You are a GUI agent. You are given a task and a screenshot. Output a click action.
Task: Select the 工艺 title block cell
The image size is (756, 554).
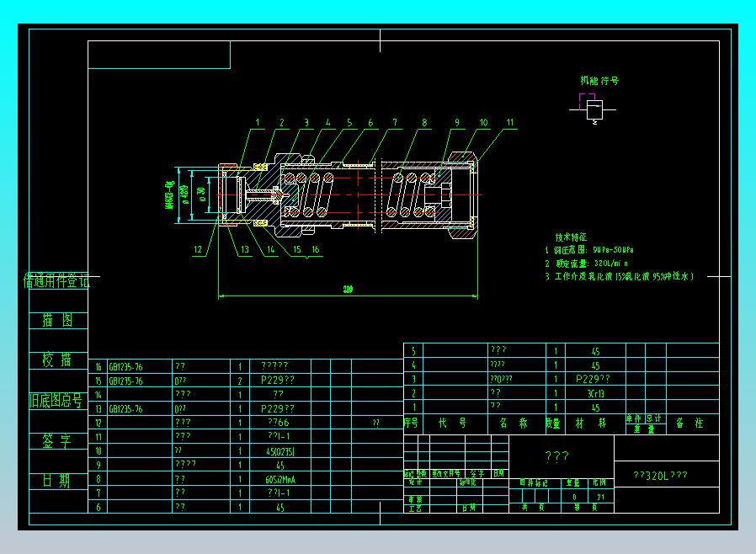[x=415, y=508]
